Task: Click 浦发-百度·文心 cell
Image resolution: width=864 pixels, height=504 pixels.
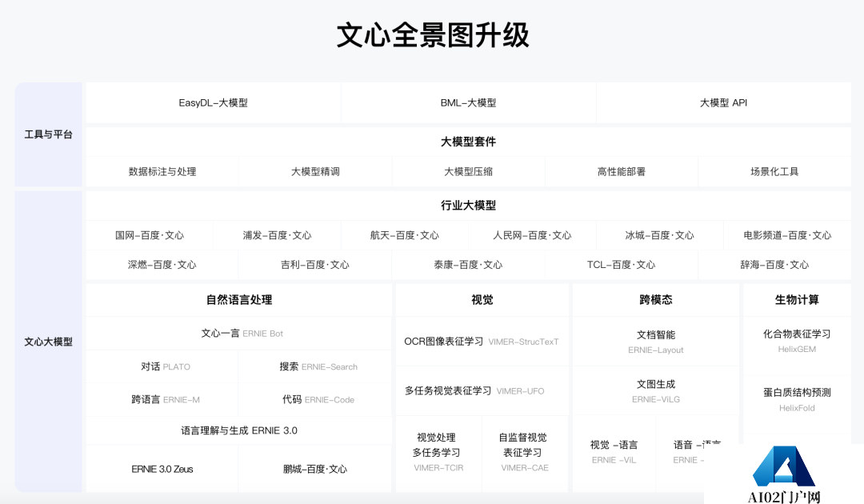Action: 277,235
